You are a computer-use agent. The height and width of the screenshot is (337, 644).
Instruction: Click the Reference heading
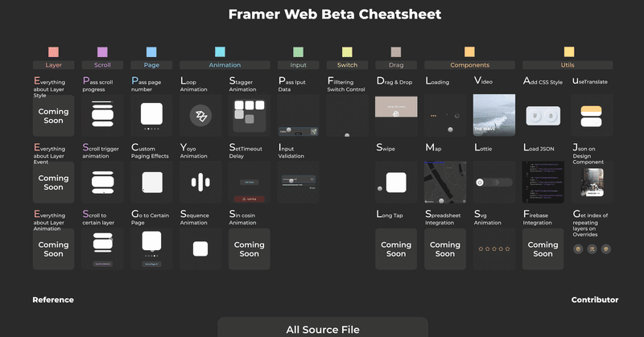[x=53, y=300]
